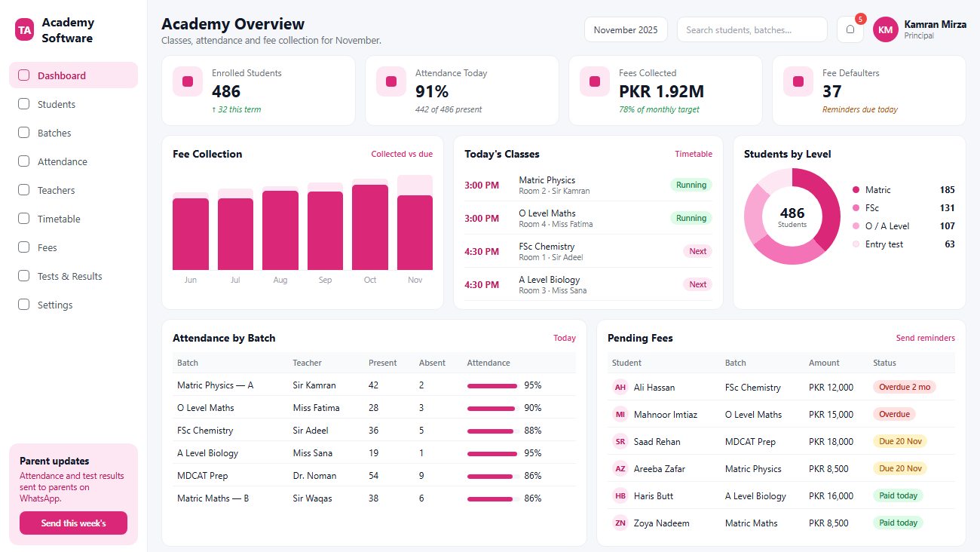Open the November 2025 month selector
Screen dimensions: 980x552
[x=626, y=29]
